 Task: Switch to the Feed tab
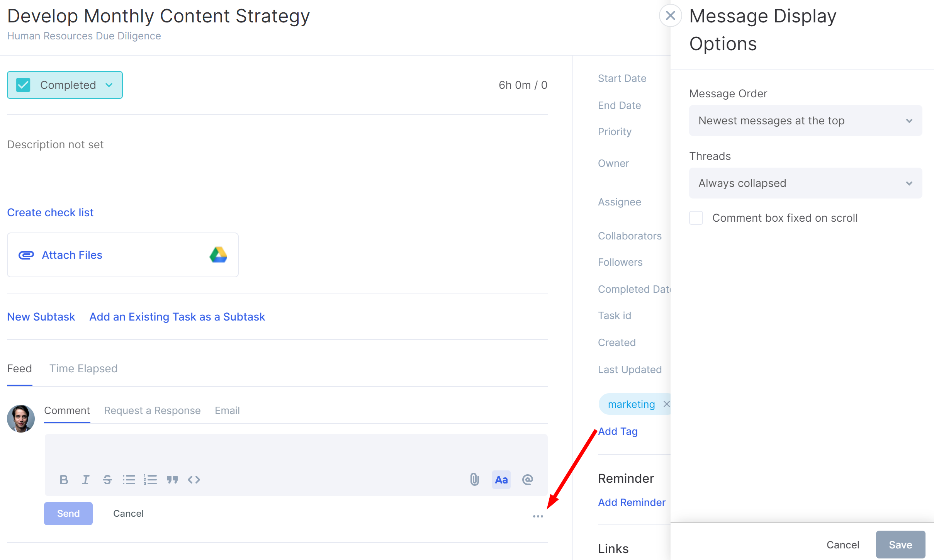pyautogui.click(x=19, y=368)
